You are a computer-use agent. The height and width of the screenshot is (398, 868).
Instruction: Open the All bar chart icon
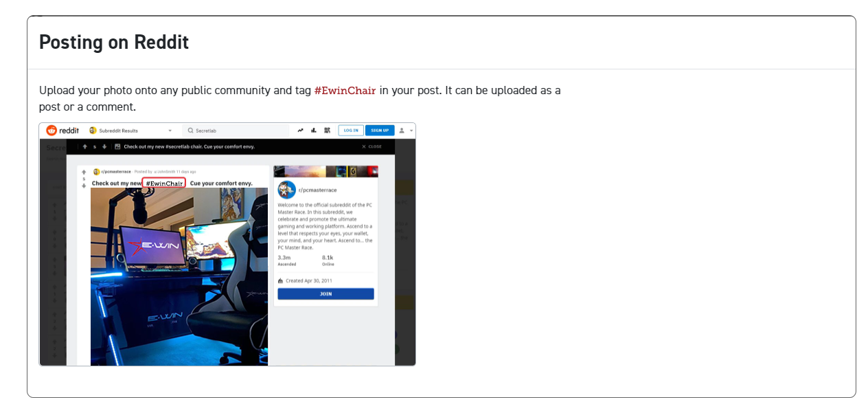pyautogui.click(x=314, y=131)
